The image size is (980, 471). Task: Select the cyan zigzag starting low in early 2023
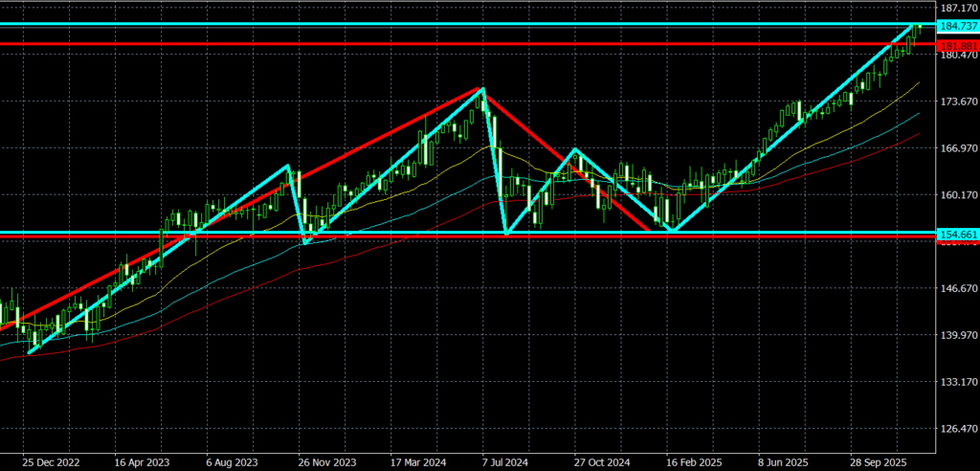32,352
